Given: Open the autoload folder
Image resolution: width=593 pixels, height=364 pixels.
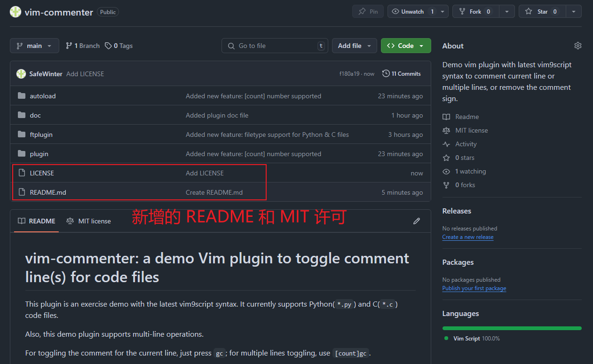Looking at the screenshot, I should [x=43, y=96].
